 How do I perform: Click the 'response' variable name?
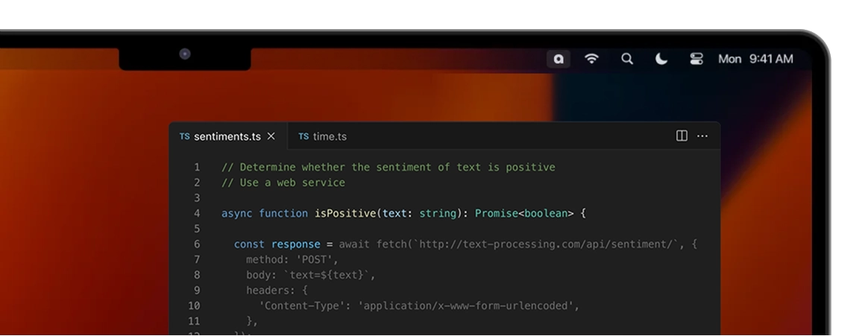pyautogui.click(x=295, y=244)
